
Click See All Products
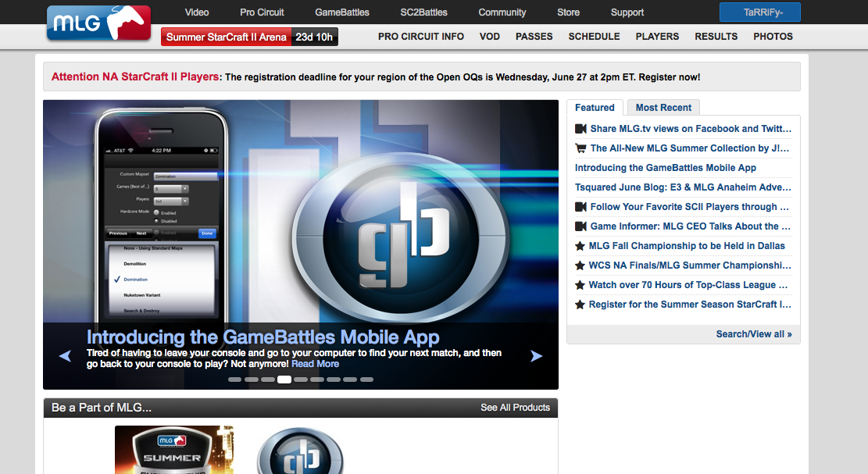pos(516,408)
